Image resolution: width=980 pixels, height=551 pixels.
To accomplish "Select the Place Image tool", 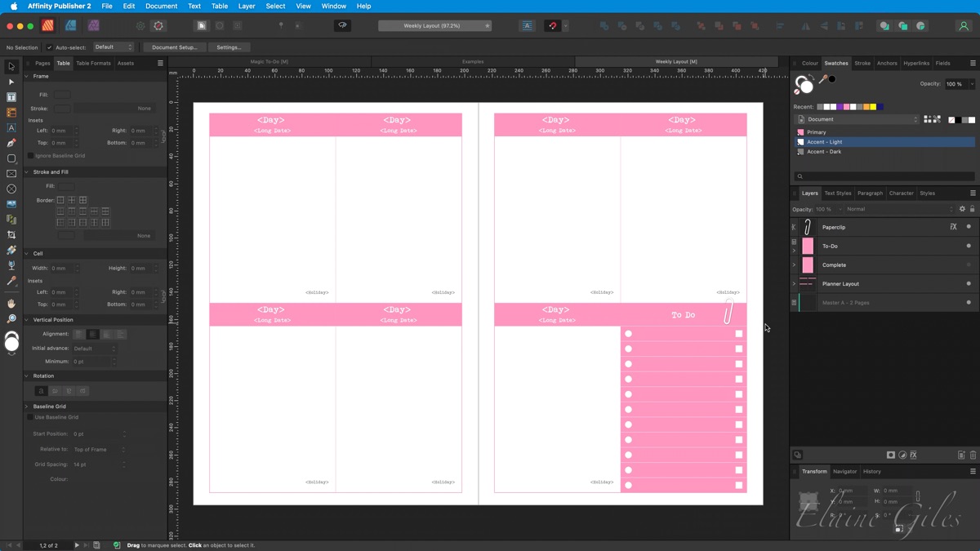I will 11,204.
